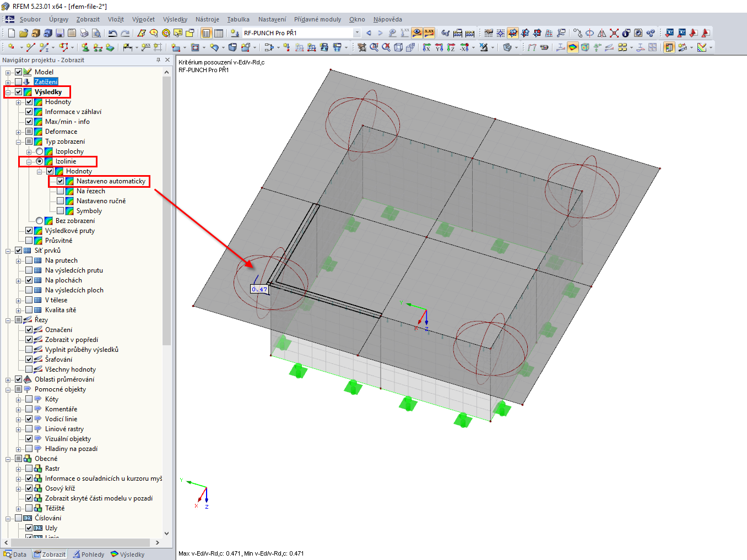
Task: Pin the navigator panel
Action: [x=158, y=60]
